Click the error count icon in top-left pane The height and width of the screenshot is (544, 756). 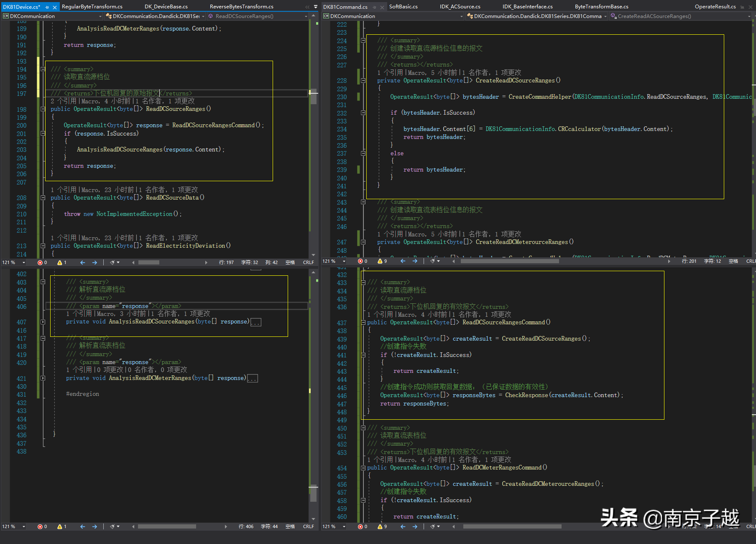click(x=40, y=263)
